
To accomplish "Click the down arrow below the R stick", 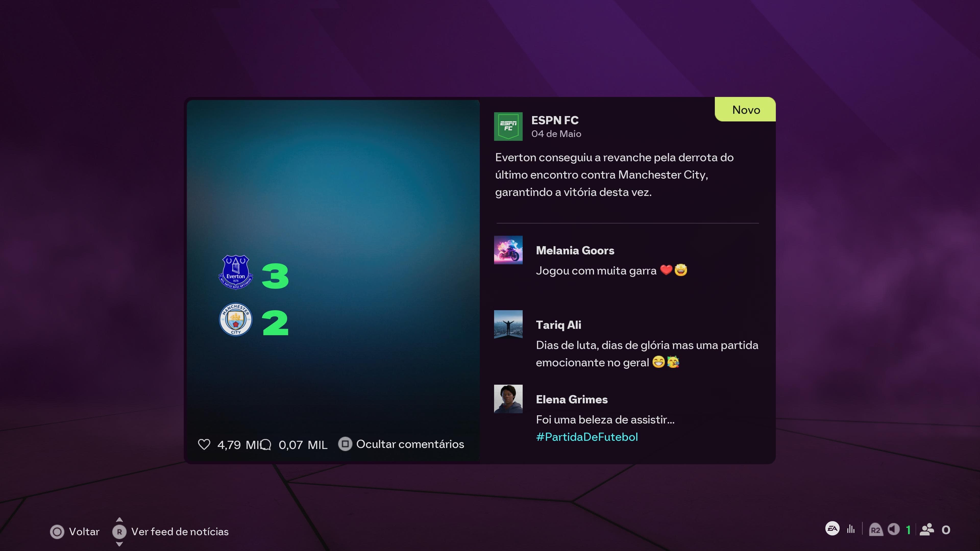I will pos(119,544).
